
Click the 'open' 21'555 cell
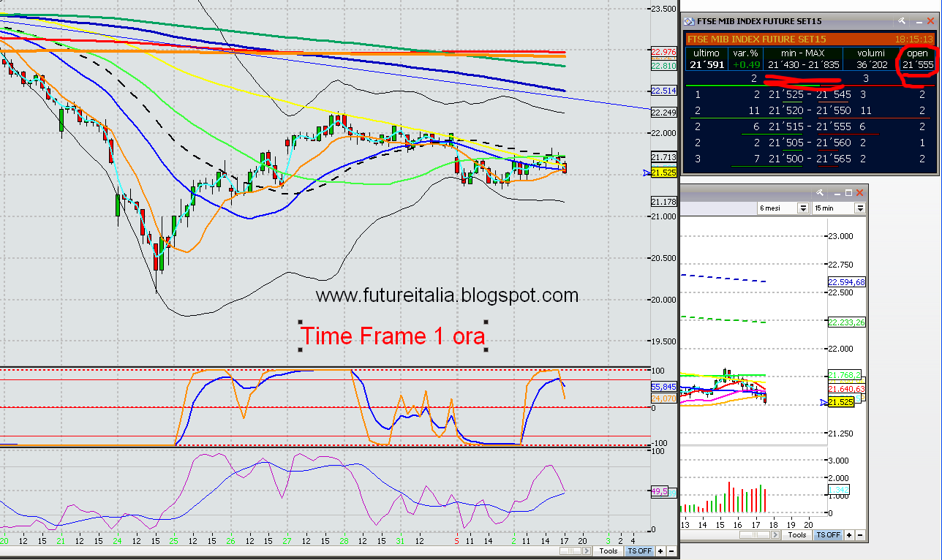click(916, 59)
